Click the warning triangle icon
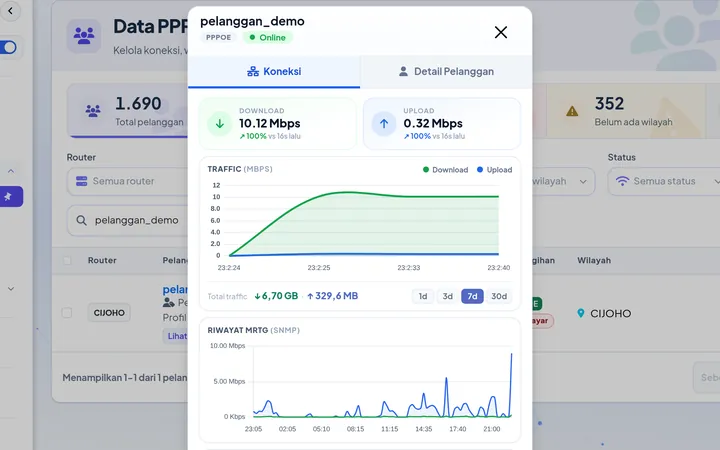Image resolution: width=720 pixels, height=450 pixels. click(572, 111)
